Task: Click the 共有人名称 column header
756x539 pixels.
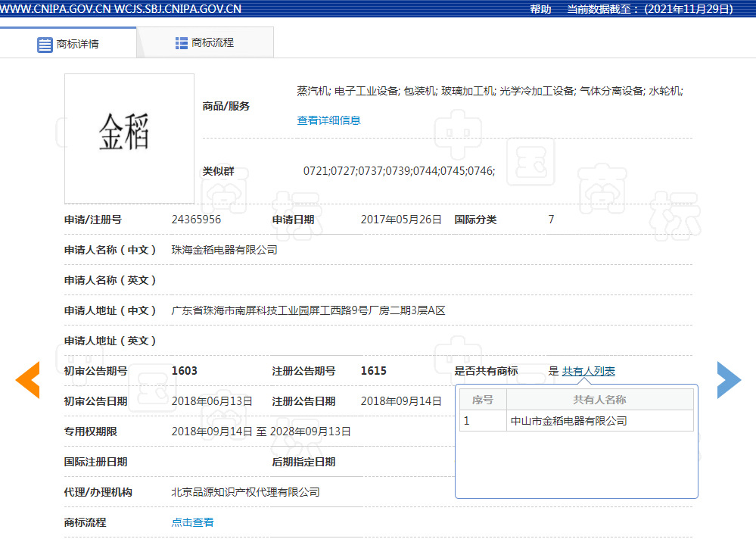Action: click(599, 400)
